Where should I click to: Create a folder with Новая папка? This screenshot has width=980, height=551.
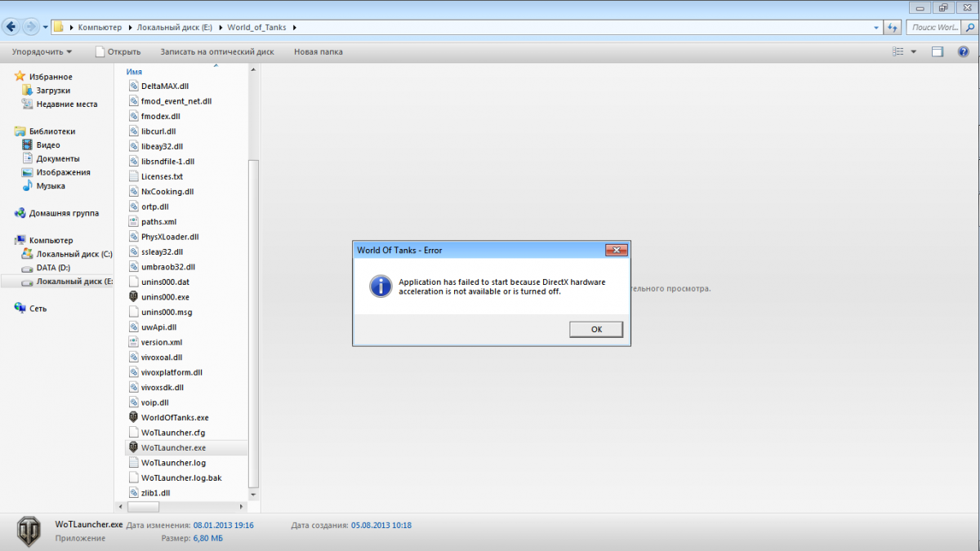(318, 51)
